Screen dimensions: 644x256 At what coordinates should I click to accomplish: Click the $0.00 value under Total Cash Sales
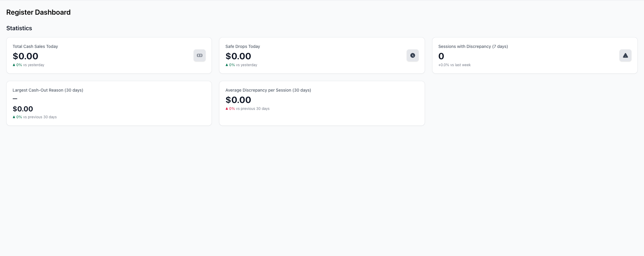(x=25, y=56)
